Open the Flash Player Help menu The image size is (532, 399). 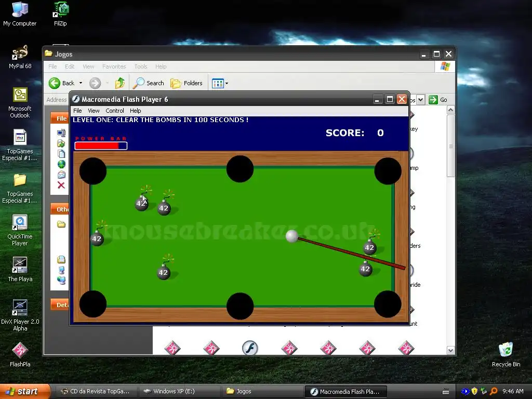coord(136,111)
